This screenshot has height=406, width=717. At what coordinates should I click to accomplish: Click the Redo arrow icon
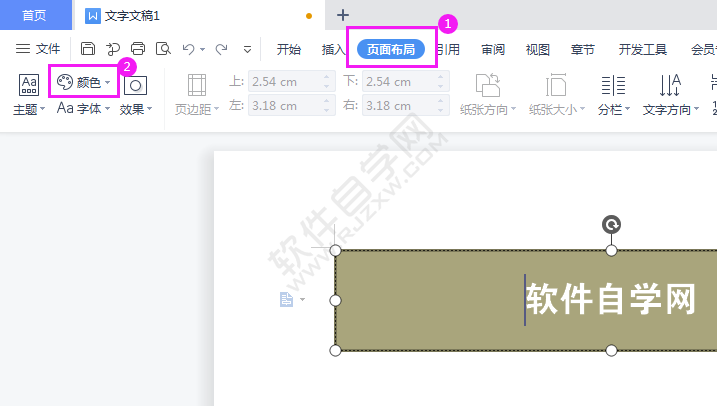coord(222,48)
